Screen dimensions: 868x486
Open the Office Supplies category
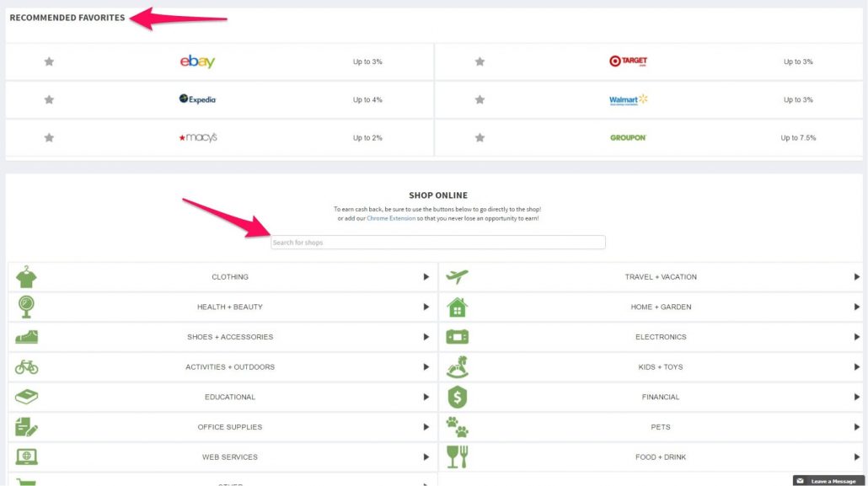click(x=229, y=427)
